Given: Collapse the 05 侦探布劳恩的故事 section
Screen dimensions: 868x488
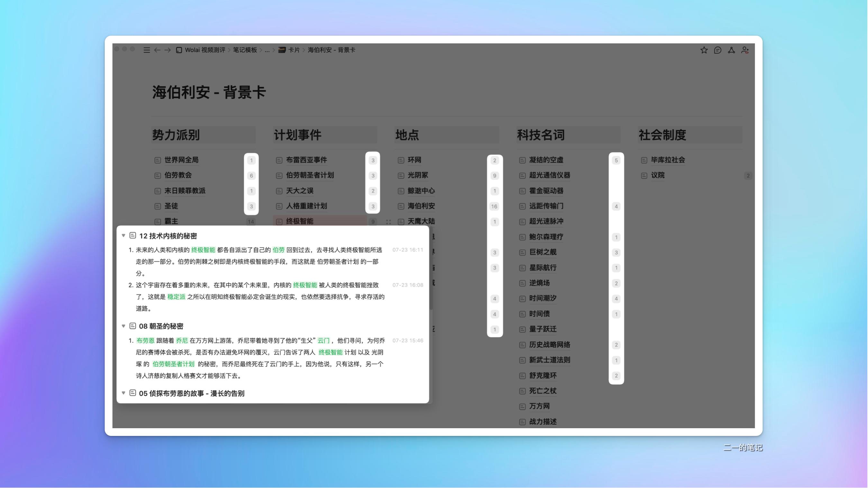Looking at the screenshot, I should [x=123, y=393].
